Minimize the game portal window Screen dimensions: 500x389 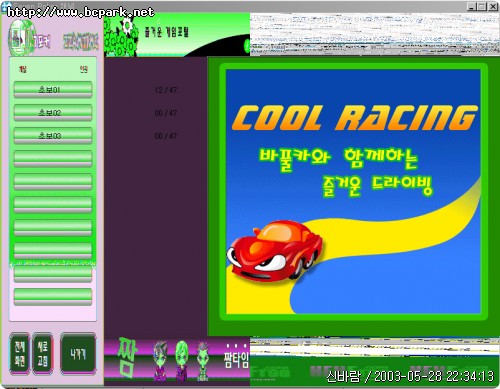(471, 7)
